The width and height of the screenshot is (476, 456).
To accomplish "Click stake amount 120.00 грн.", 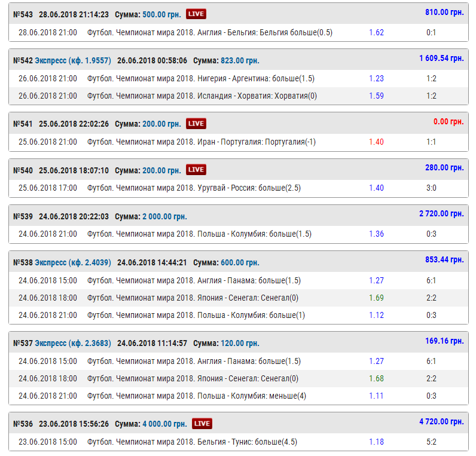I will pyautogui.click(x=240, y=343).
